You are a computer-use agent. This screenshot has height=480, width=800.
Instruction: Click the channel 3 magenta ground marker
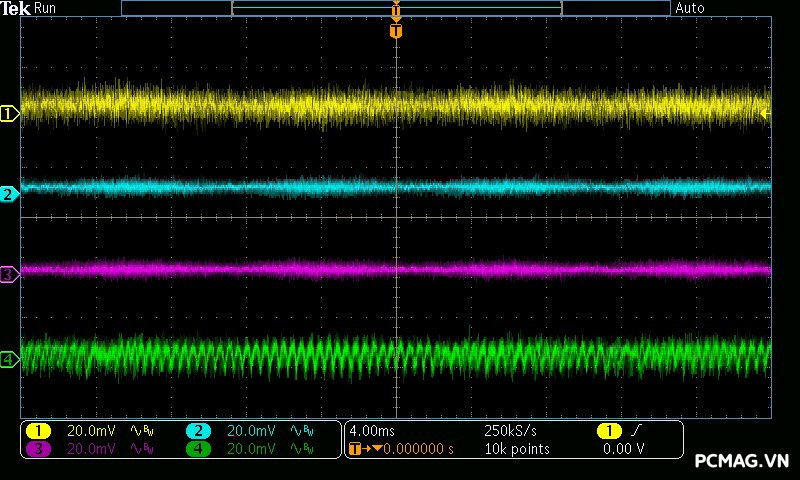point(9,274)
